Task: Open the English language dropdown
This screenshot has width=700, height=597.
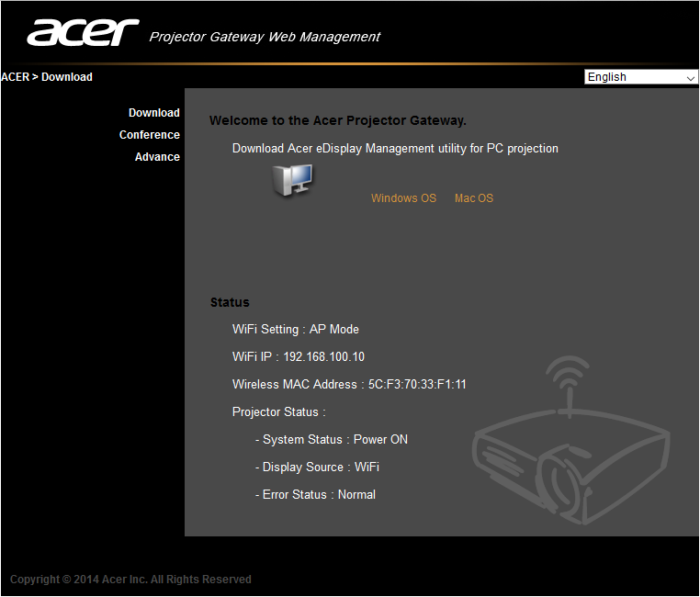Action: tap(640, 77)
